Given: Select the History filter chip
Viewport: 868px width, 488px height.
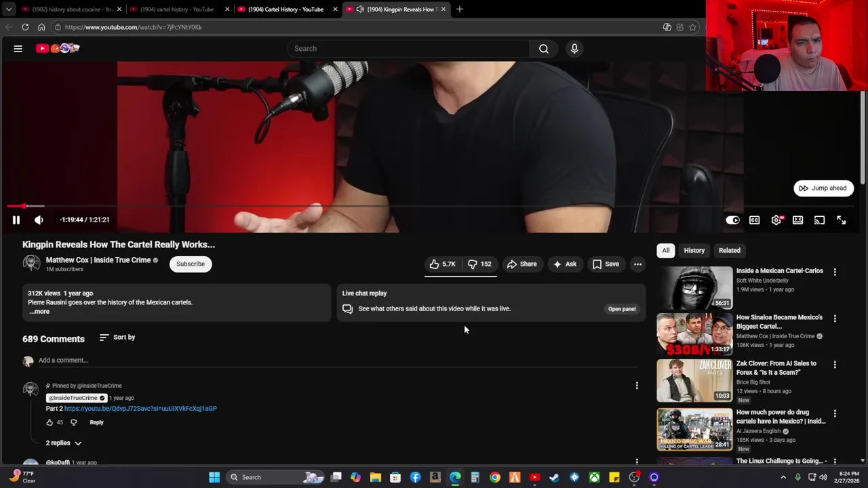Looking at the screenshot, I should (694, 250).
